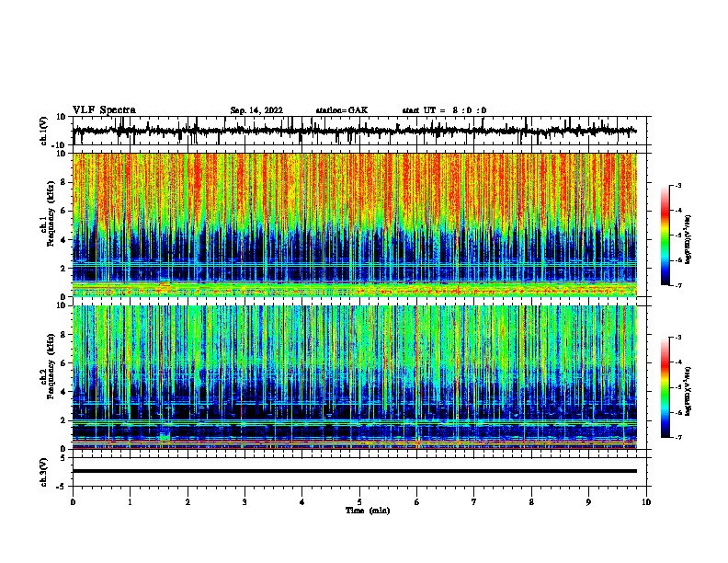Click the '6' kHz tick of ch.1 spectrogram

click(63, 211)
